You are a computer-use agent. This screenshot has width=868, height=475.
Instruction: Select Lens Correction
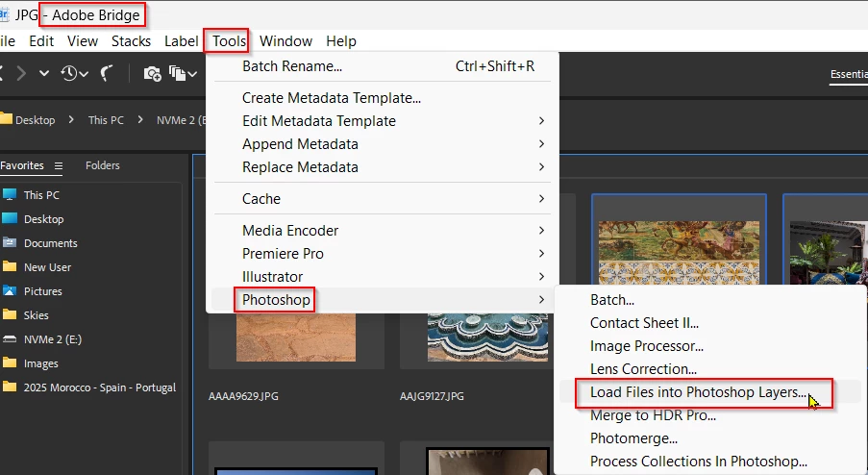tap(710, 368)
